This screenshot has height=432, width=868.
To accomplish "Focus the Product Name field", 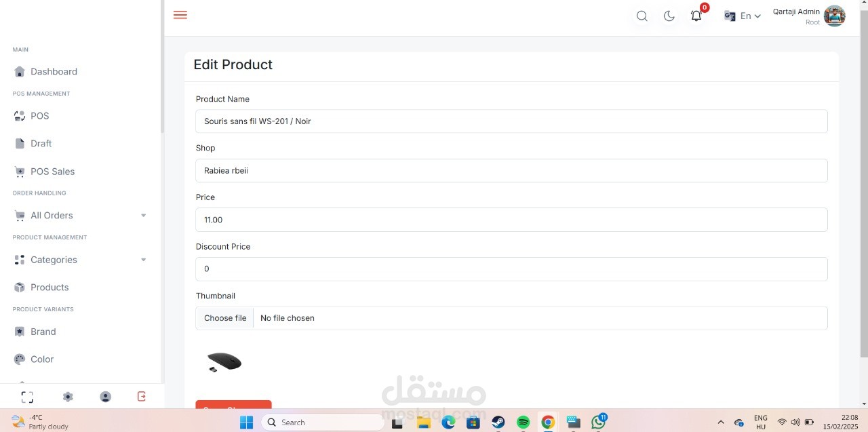I will (x=511, y=121).
